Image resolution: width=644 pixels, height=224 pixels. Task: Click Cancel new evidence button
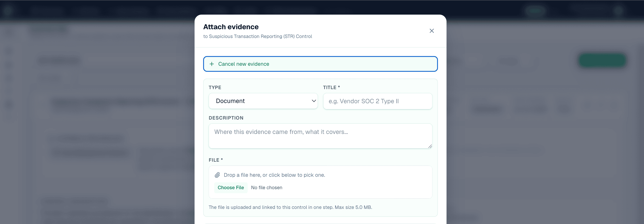320,64
